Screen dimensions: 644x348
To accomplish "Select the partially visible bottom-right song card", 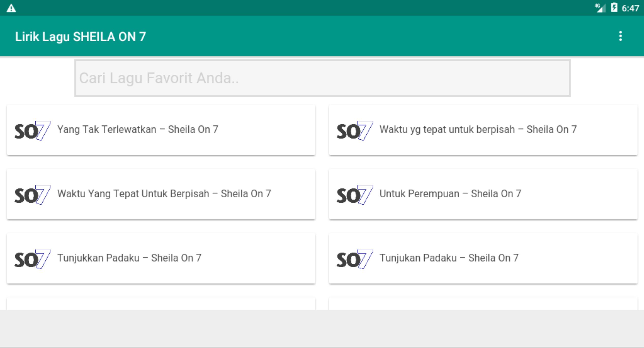I will point(483,304).
